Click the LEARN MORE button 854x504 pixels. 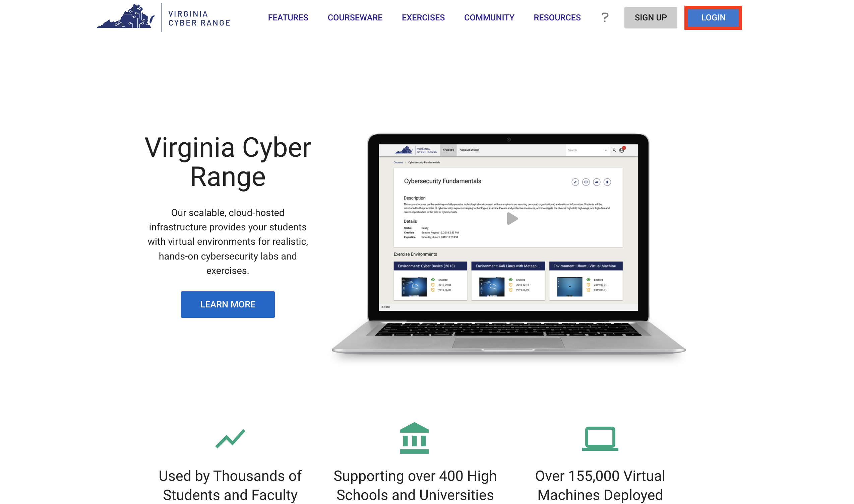click(x=228, y=304)
